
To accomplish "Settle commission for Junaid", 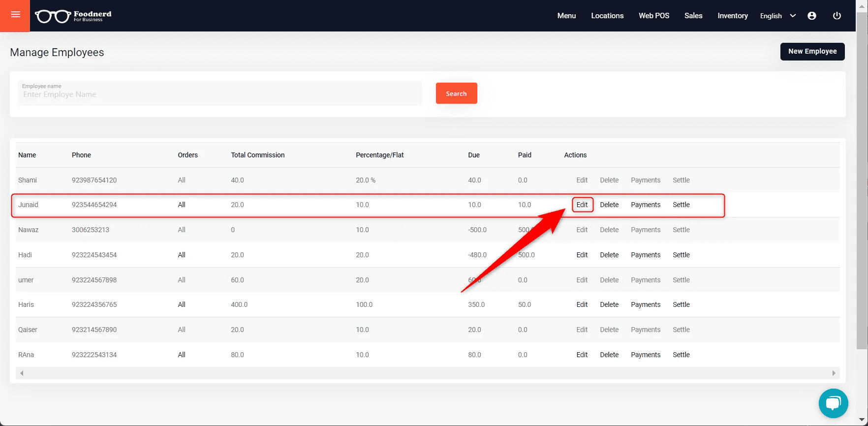I will pyautogui.click(x=681, y=205).
